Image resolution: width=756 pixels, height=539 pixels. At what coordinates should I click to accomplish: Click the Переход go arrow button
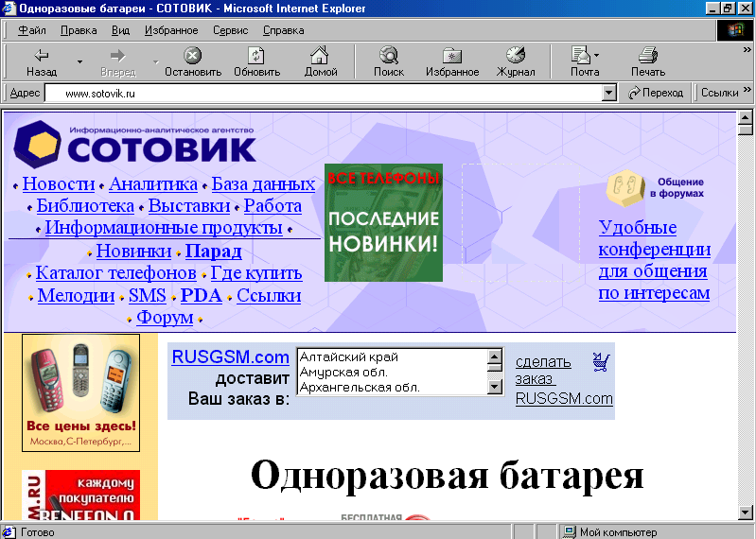coord(656,93)
